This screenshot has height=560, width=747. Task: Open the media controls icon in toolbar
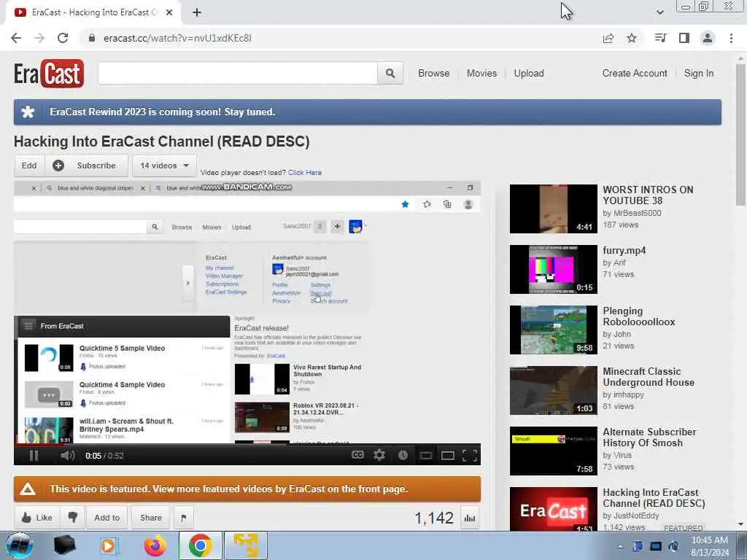point(660,38)
